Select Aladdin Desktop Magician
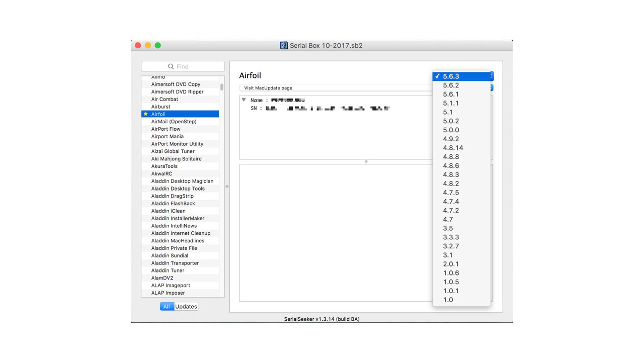644x362 pixels. point(180,181)
